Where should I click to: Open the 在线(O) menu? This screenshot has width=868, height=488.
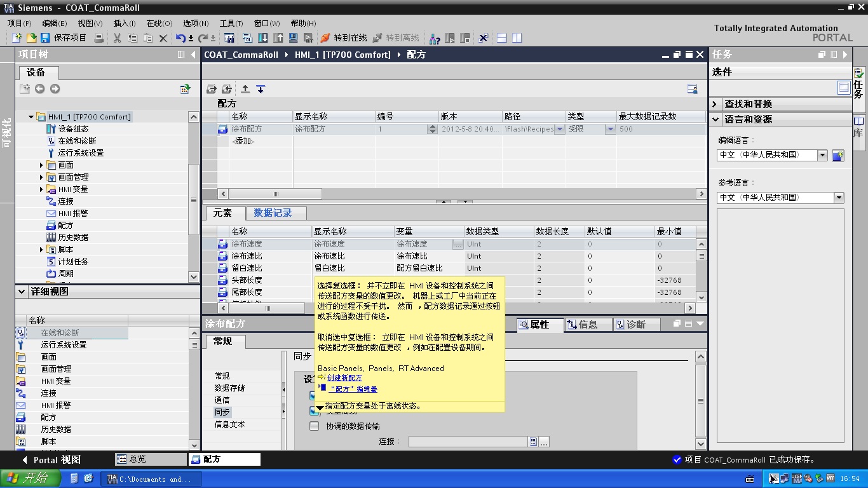[159, 23]
